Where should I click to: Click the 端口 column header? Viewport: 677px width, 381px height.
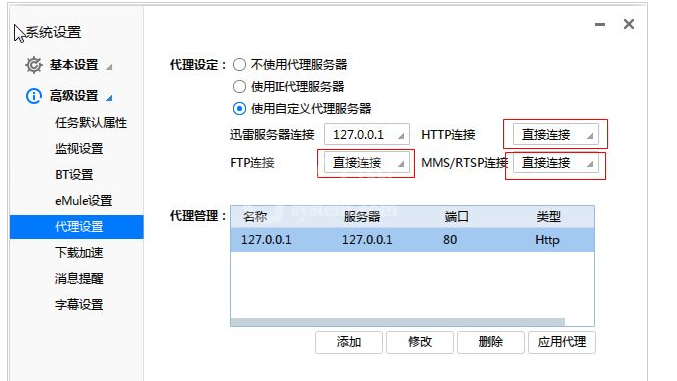(x=456, y=216)
